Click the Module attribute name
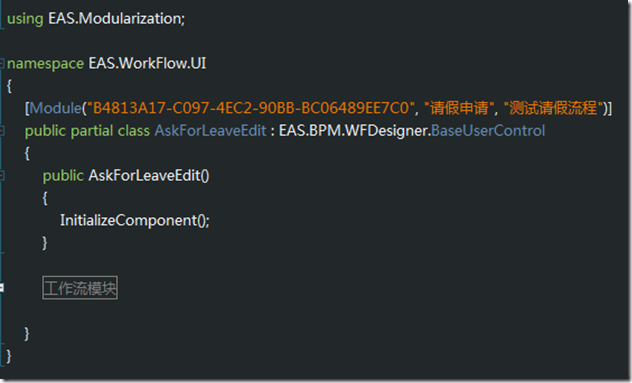632x383 pixels. 56,108
